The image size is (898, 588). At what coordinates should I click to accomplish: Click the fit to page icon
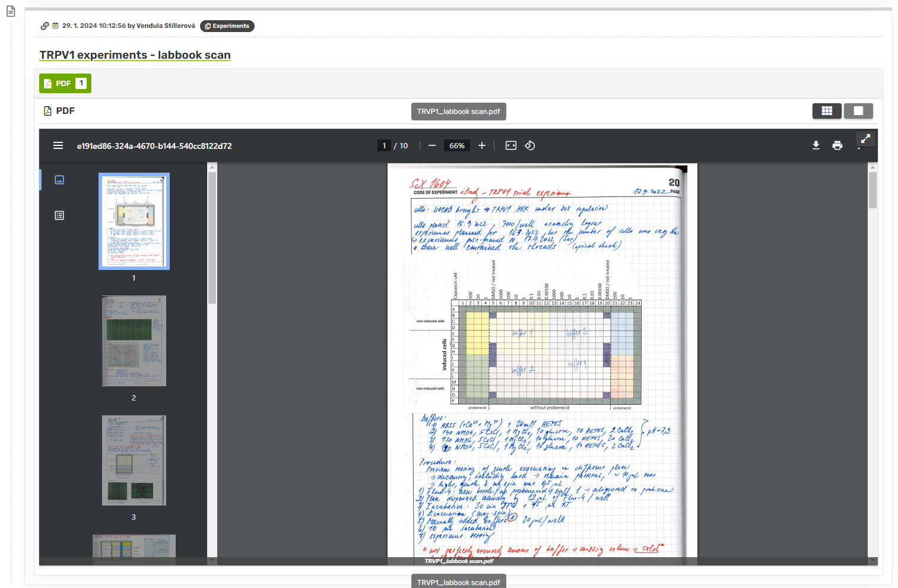pos(510,145)
